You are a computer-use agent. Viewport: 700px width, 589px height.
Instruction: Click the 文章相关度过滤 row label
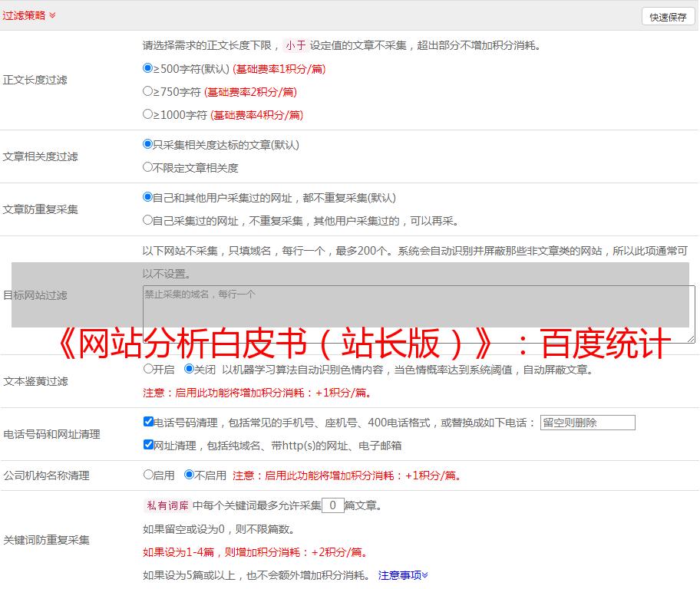click(41, 156)
